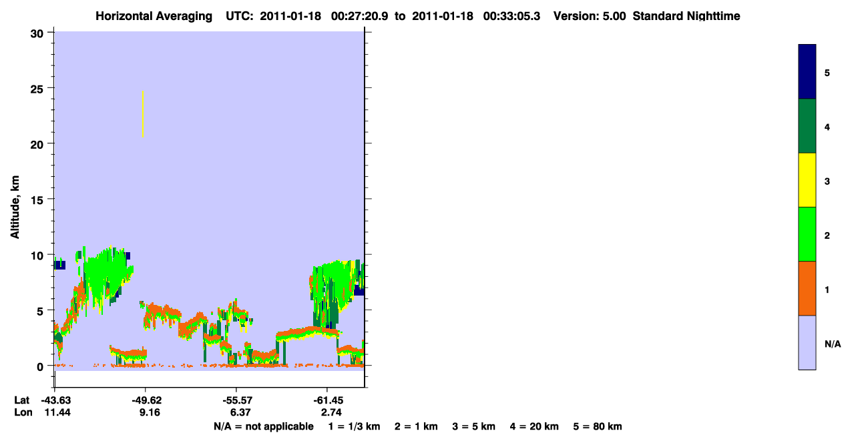Click the thin yellow vertical line near 22 km altitude
This screenshot has height=445, width=868.
tap(143, 113)
